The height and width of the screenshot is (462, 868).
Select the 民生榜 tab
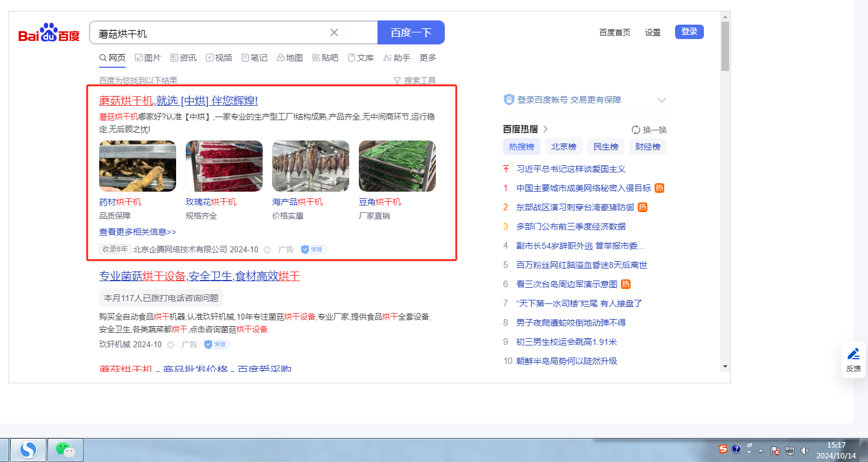point(606,147)
